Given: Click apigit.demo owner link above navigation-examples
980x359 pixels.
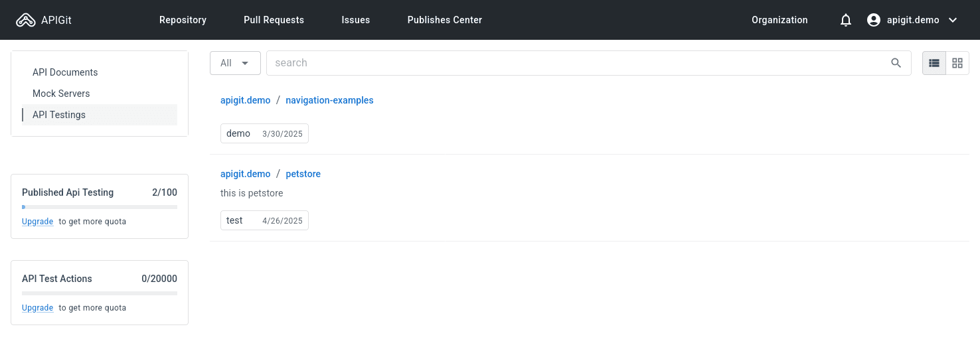Looking at the screenshot, I should coord(245,100).
